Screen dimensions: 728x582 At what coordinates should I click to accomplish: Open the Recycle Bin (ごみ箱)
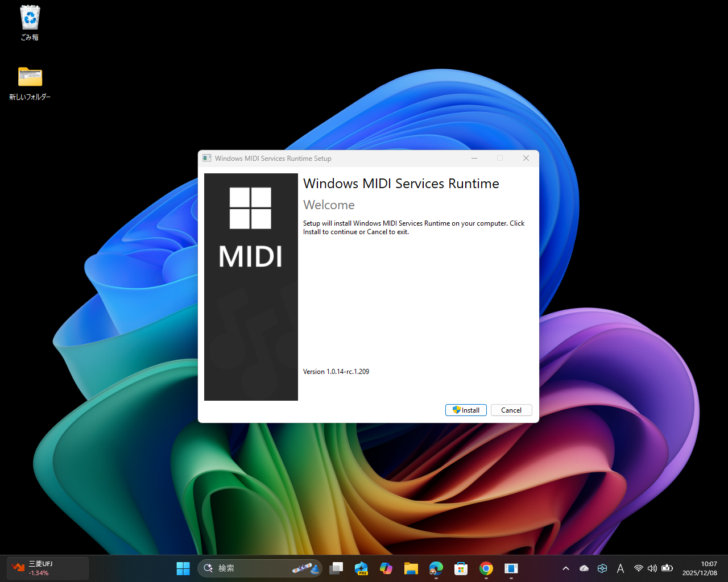click(x=29, y=17)
